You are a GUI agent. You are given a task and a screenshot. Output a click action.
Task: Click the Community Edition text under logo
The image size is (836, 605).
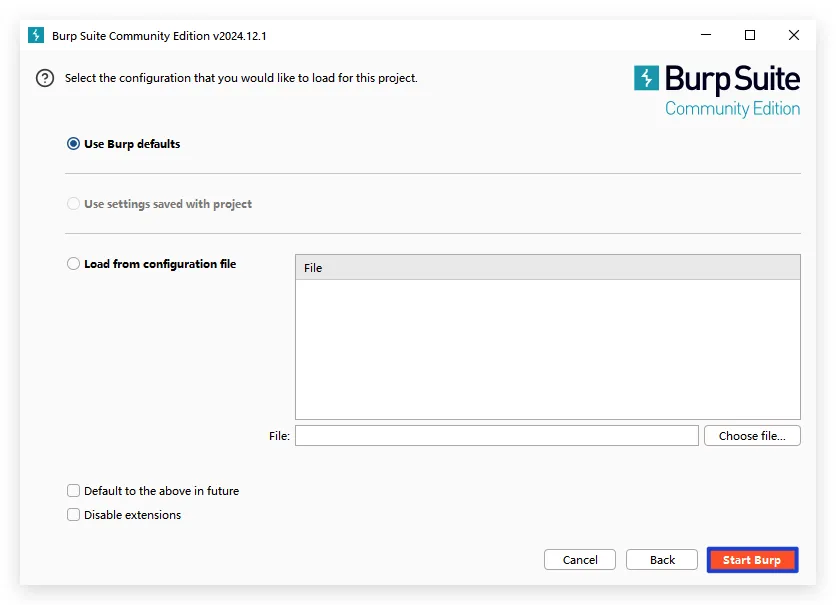click(x=732, y=109)
